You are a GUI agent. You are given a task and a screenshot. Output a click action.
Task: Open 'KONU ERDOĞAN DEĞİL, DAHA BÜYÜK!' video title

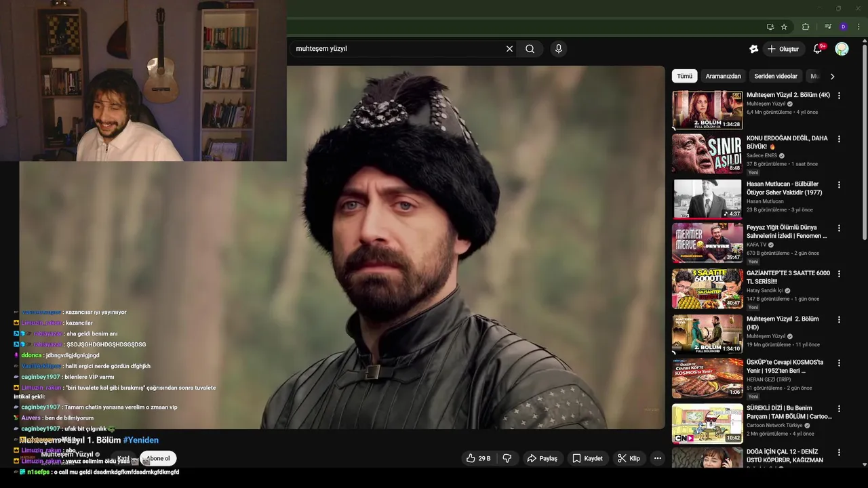787,142
